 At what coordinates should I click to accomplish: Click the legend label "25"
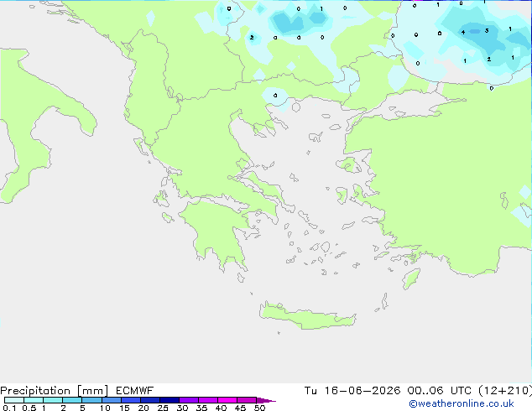163,408
